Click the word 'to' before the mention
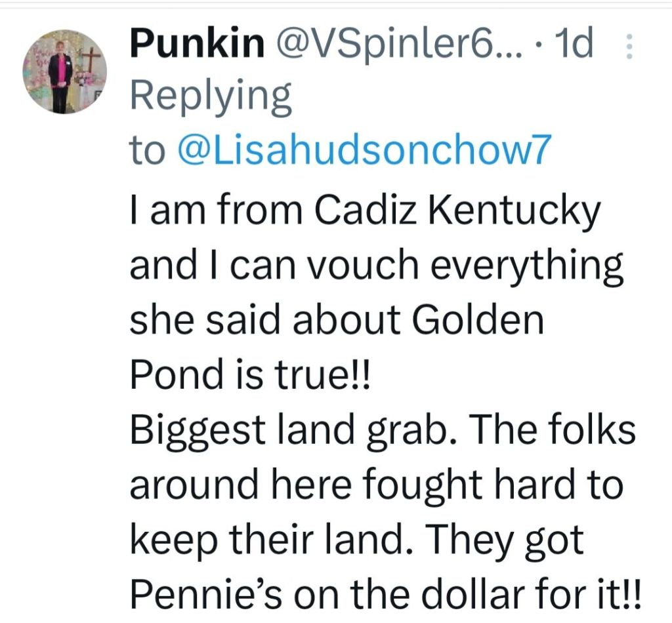The image size is (672, 623). [148, 151]
